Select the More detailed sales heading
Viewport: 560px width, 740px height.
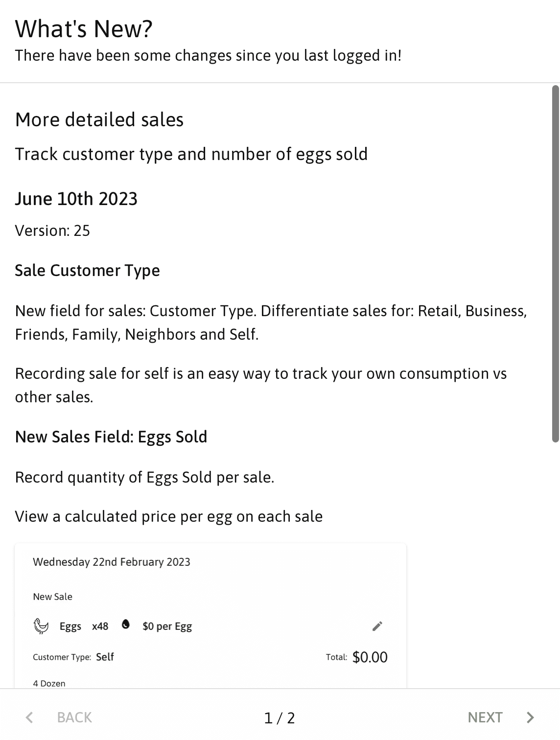click(99, 119)
